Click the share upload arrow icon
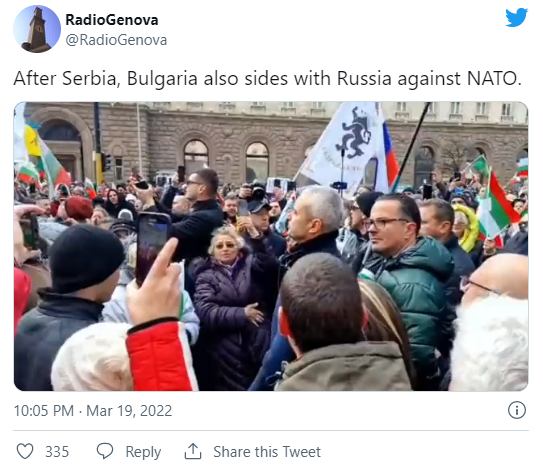Viewport: 543px width, 466px height. 193,451
